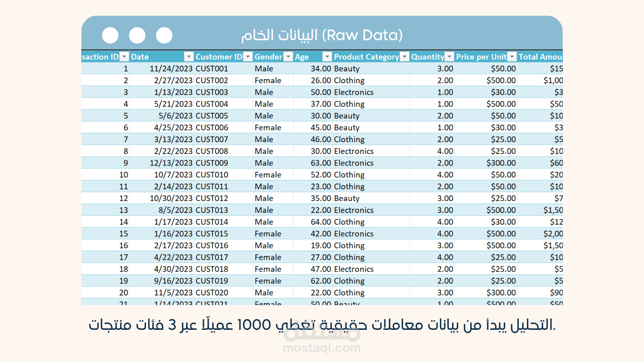Viewport: 644px width, 362px height.
Task: Click the first white circle in title bar
Action: tap(110, 35)
